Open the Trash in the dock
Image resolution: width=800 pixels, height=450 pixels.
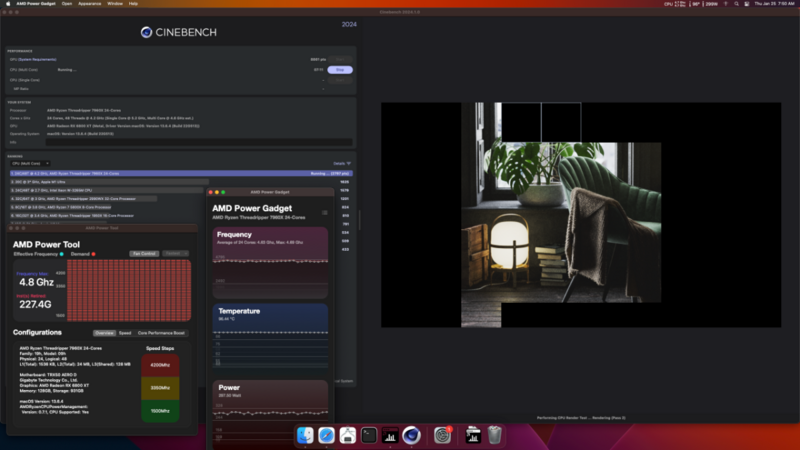[x=495, y=435]
